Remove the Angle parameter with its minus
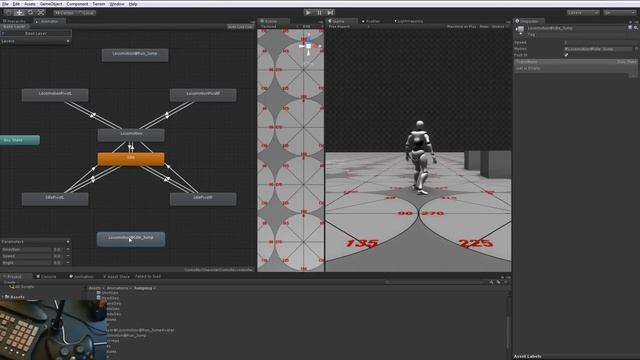The height and width of the screenshot is (360, 640). coord(68,262)
